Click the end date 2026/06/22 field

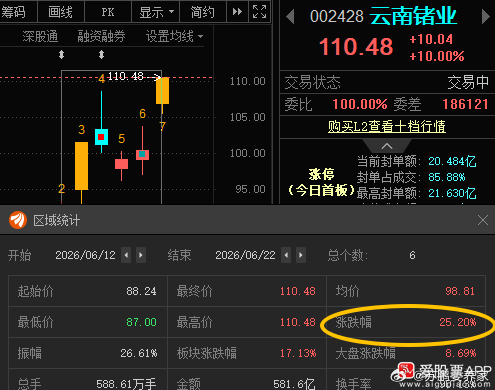click(245, 255)
